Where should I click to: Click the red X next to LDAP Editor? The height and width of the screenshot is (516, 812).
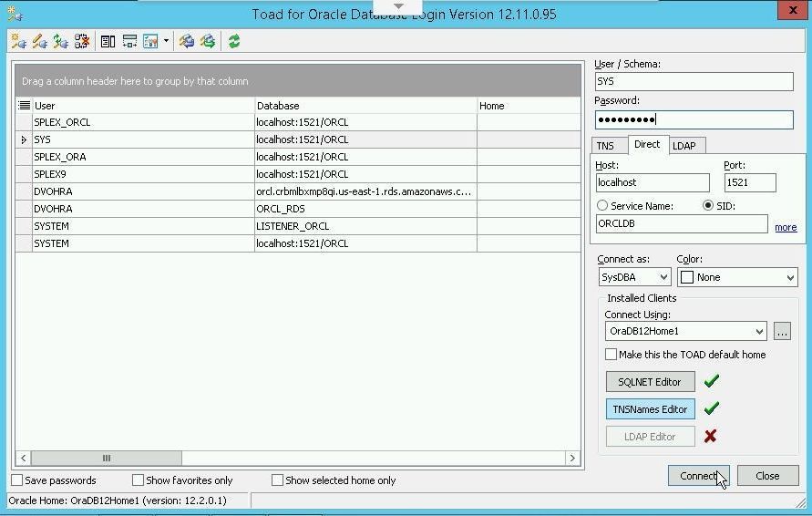coord(711,436)
